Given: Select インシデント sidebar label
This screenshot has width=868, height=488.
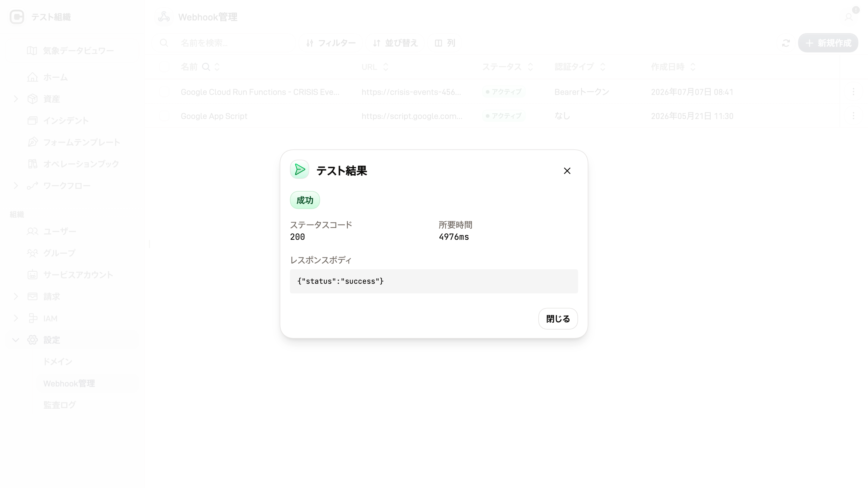Looking at the screenshot, I should [66, 120].
